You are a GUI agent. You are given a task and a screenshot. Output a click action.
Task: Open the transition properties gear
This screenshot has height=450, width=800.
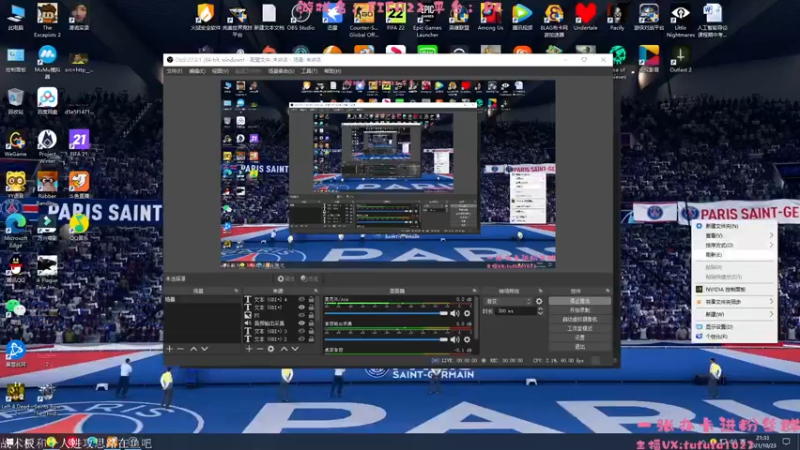tap(539, 302)
